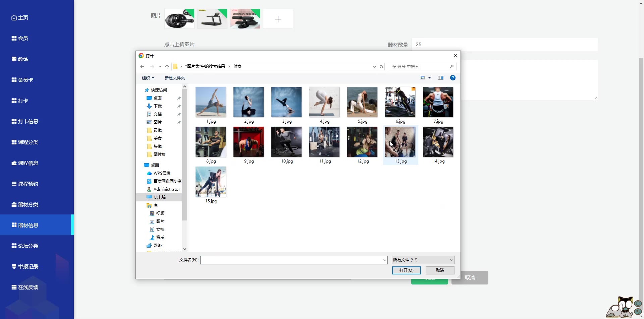Image resolution: width=644 pixels, height=319 pixels.
Task: Open 美食 folder in navigation tree
Action: pyautogui.click(x=157, y=138)
